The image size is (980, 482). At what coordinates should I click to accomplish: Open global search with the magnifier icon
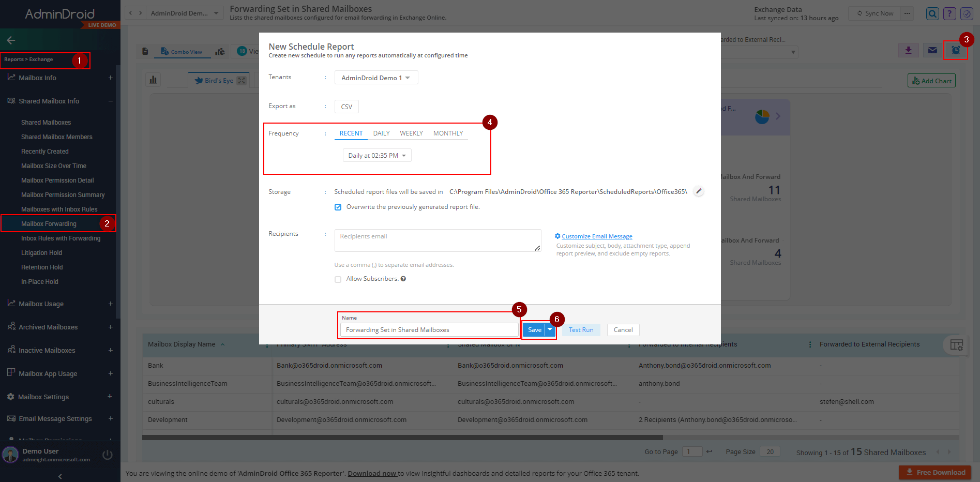point(932,13)
